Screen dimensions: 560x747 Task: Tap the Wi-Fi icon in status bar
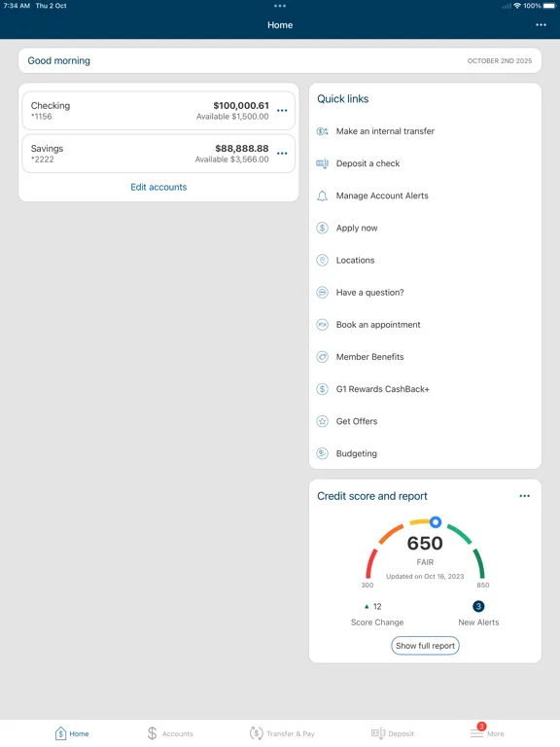pyautogui.click(x=517, y=6)
